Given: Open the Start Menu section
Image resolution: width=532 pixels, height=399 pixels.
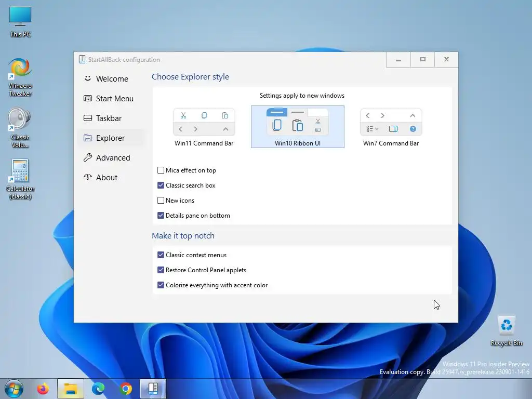Looking at the screenshot, I should 112,98.
